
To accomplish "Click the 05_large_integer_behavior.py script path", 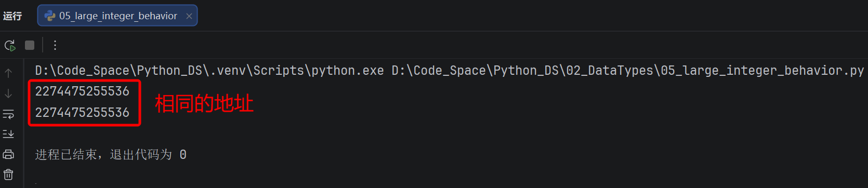I will pos(628,71).
